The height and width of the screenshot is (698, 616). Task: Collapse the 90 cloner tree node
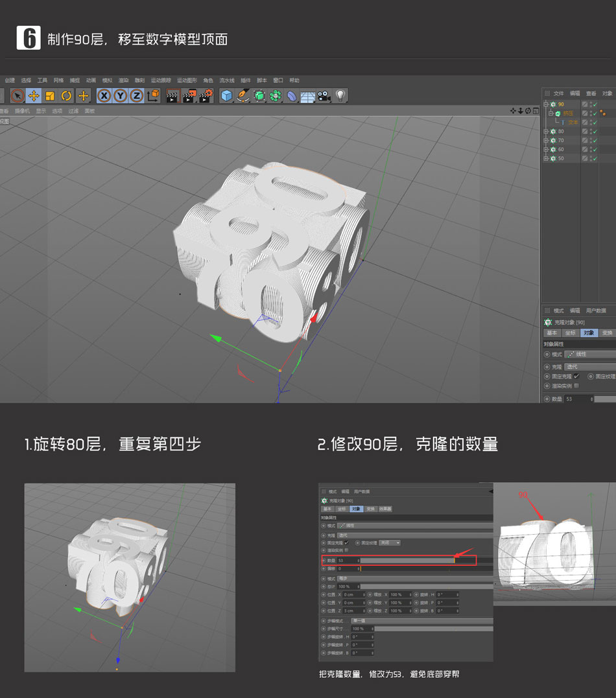coord(546,104)
